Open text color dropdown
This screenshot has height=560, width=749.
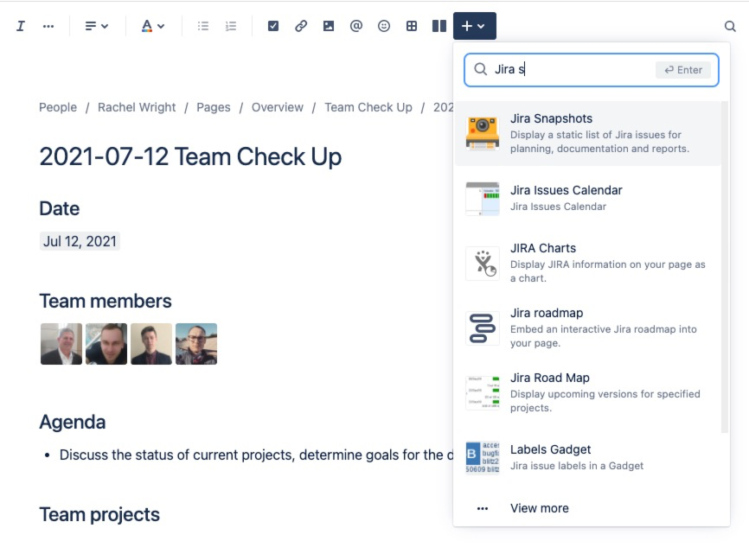[153, 26]
